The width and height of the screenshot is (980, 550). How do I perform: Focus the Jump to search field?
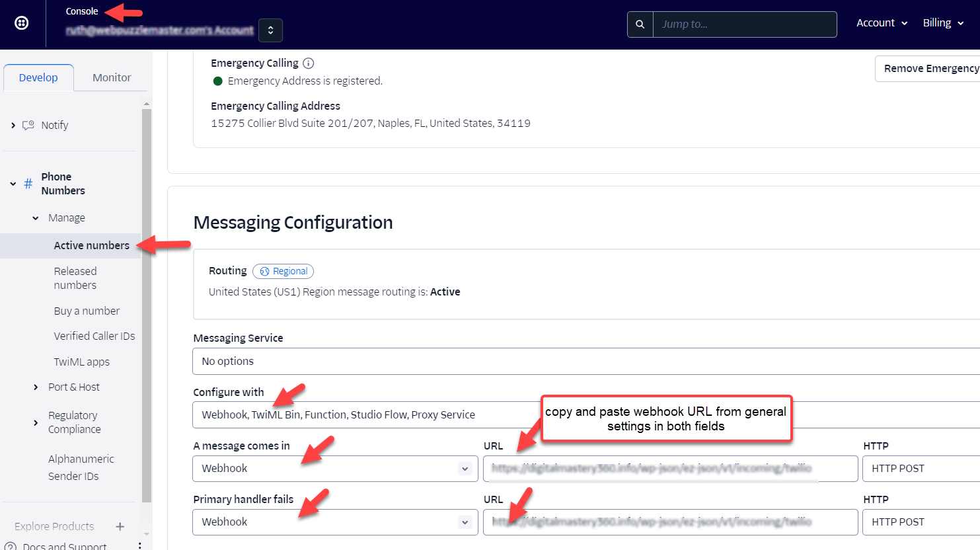point(745,24)
